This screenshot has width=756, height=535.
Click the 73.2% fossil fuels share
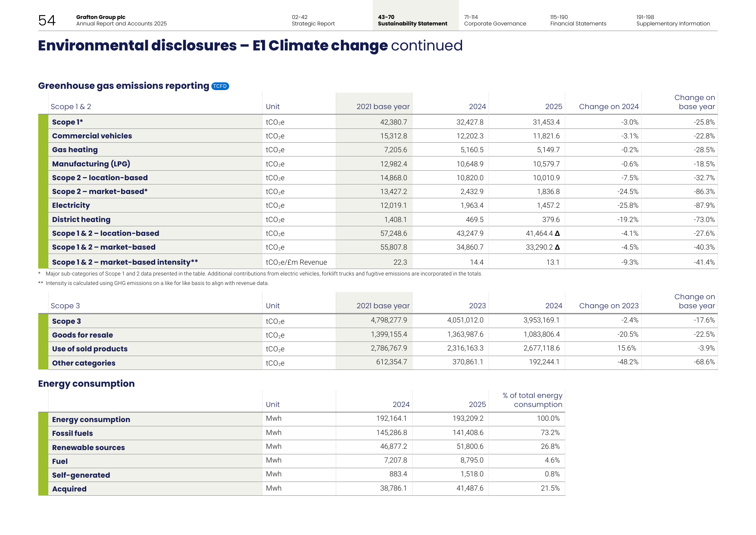click(x=550, y=432)
